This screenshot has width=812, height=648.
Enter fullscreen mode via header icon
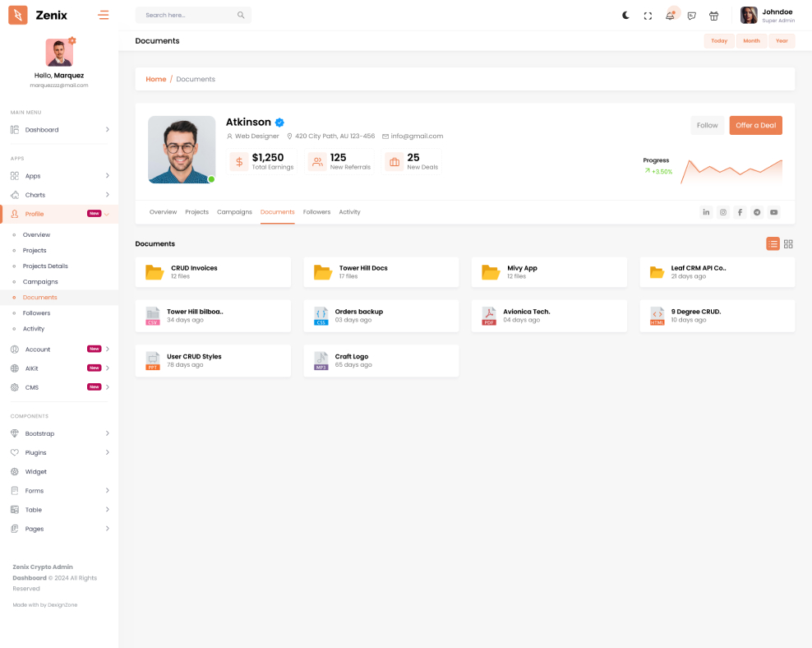[x=648, y=16]
